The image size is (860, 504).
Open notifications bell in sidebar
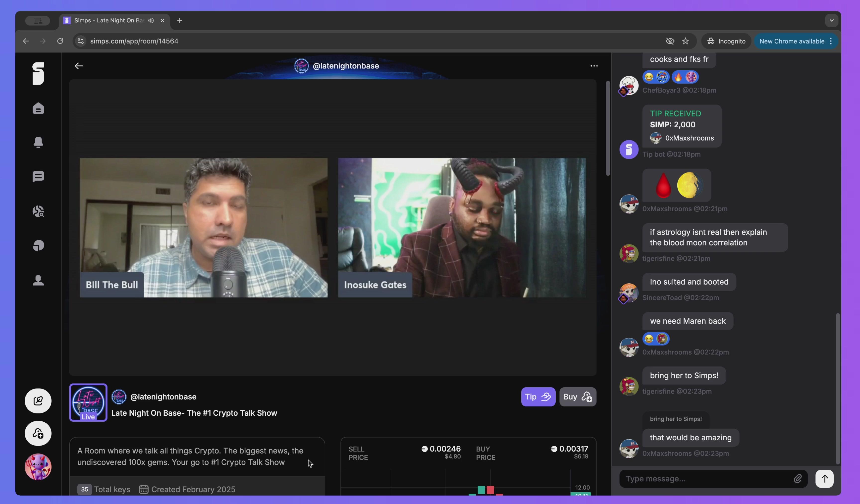(38, 142)
